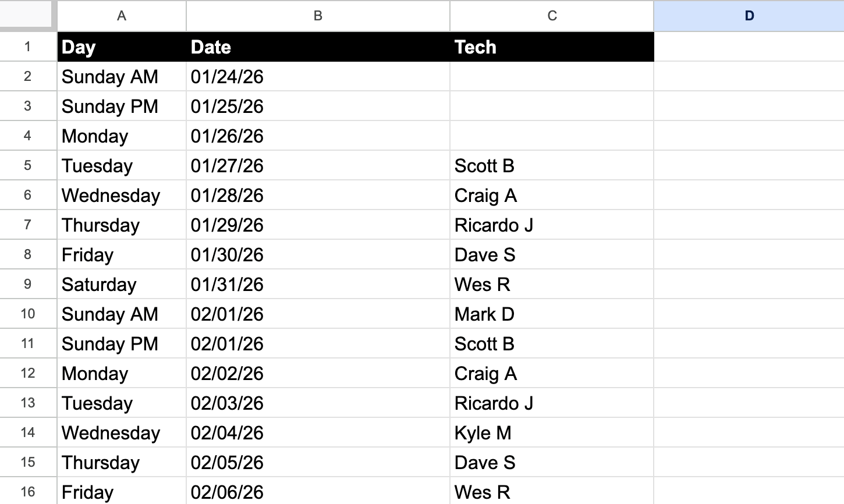
Task: Click the cell showing 02/04/26
Action: (317, 432)
